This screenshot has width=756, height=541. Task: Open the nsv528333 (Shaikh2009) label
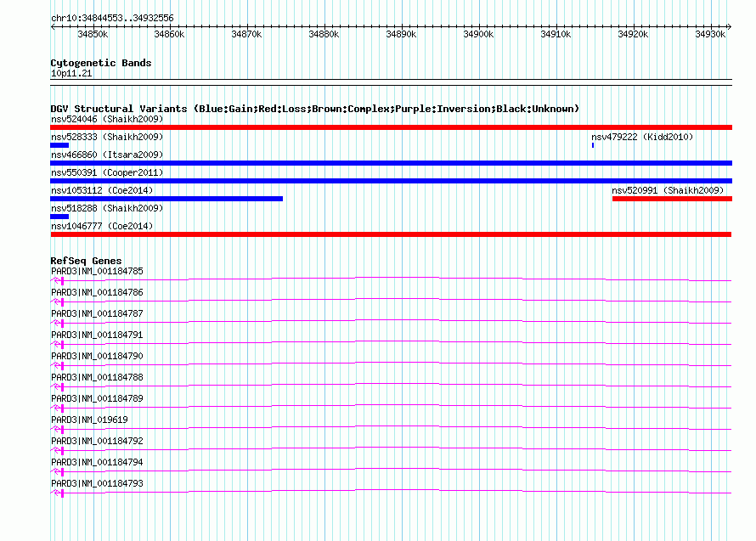click(x=107, y=137)
